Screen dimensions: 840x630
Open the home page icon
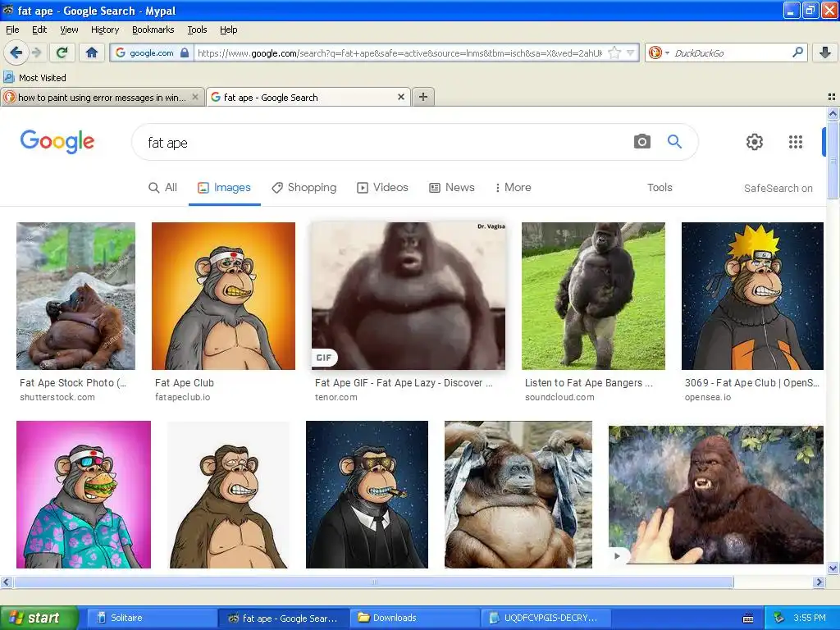click(x=92, y=52)
